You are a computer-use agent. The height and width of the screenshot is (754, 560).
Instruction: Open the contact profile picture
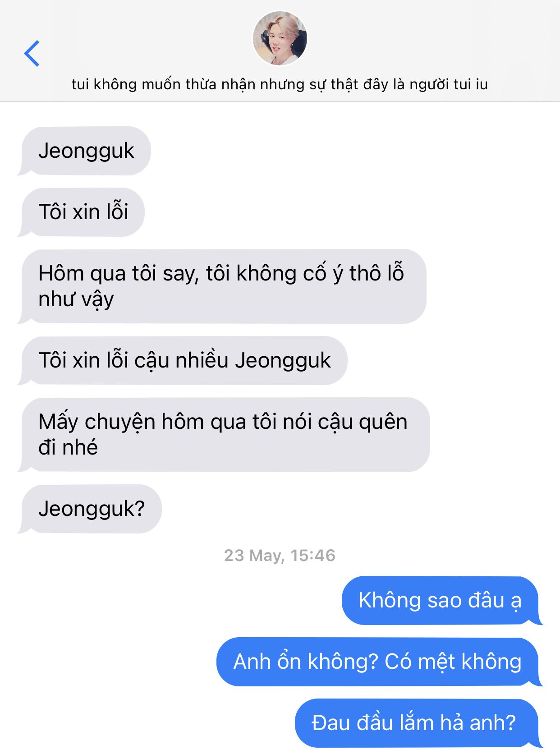pyautogui.click(x=280, y=38)
